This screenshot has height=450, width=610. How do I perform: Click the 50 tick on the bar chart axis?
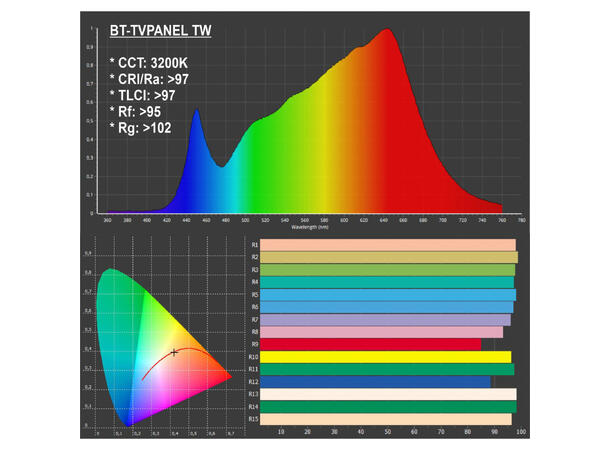[387, 432]
